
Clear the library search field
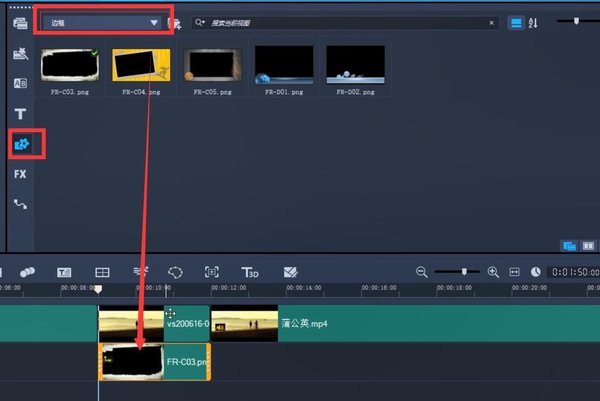coord(491,22)
